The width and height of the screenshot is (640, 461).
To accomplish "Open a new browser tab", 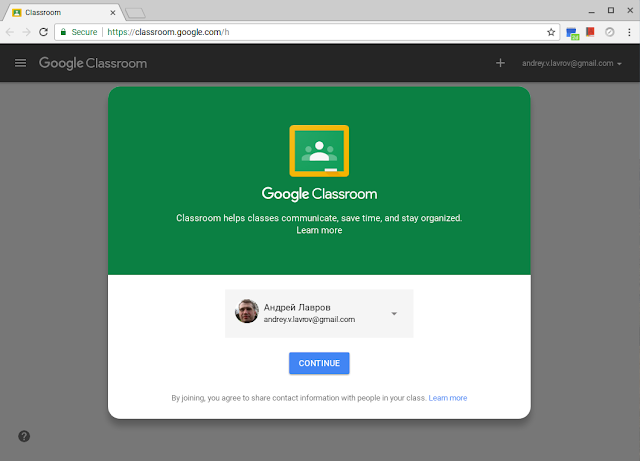I will click(x=135, y=13).
